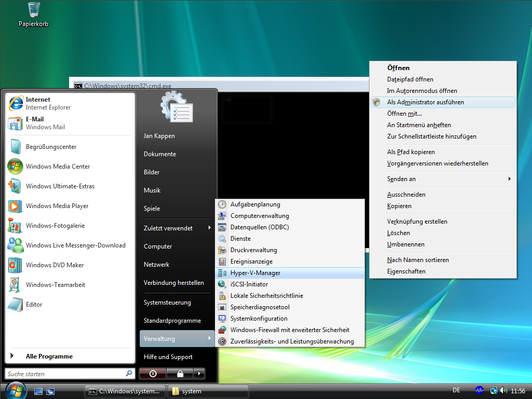Select Ausschneiden in the context menu
Viewport: 532px width, 399px height.
click(x=443, y=195)
